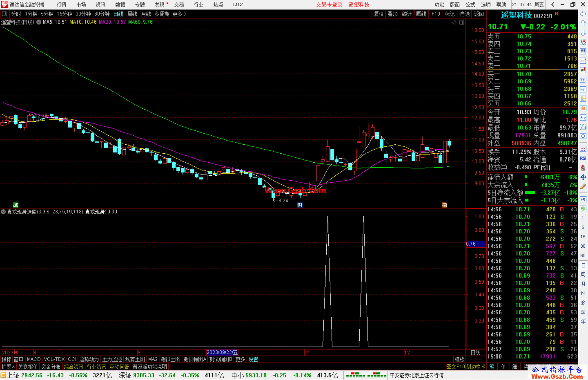The width and height of the screenshot is (588, 380).
Task: Click the F12 trading sidebar icon
Action: (583, 118)
